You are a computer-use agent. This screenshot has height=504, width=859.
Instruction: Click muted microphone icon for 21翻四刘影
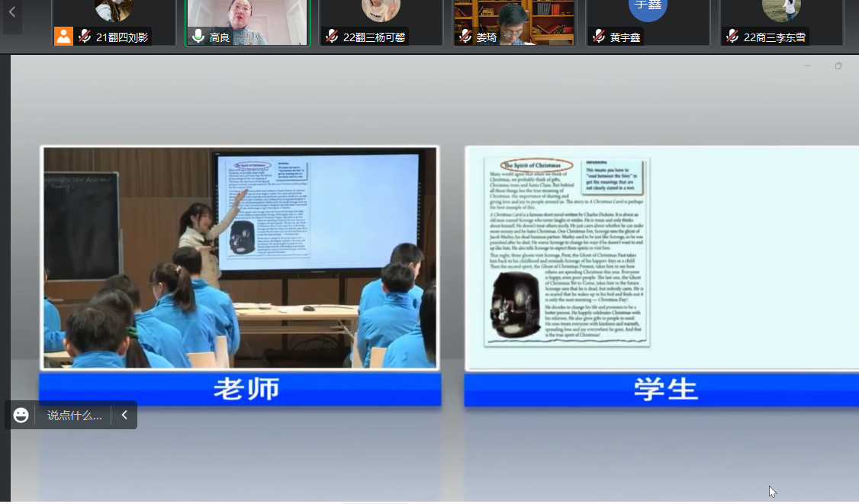click(x=85, y=36)
